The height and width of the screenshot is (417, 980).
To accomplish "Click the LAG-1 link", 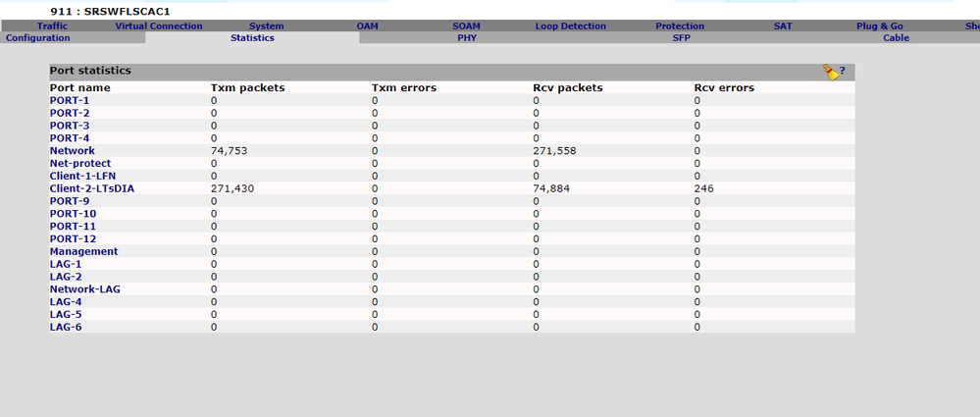I will pos(66,264).
